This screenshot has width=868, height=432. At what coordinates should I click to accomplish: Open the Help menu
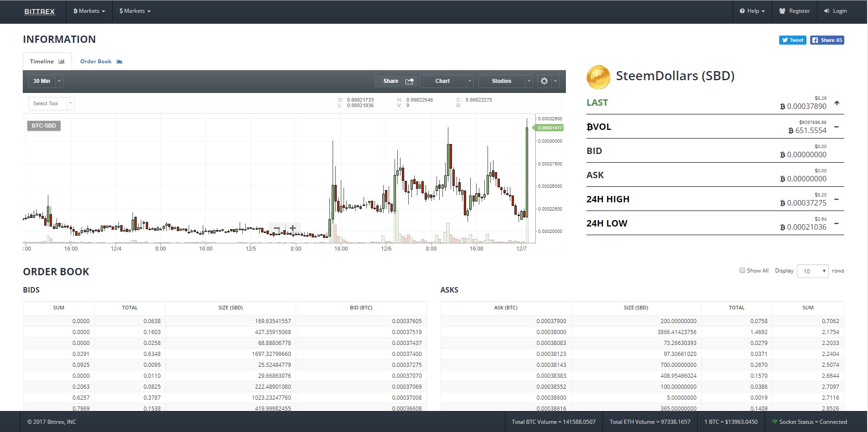coord(752,11)
